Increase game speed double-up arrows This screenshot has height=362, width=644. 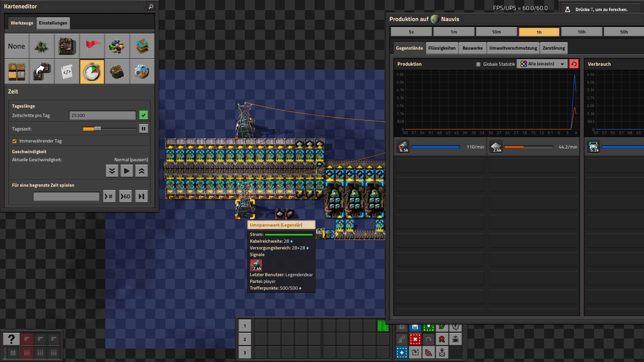[142, 171]
